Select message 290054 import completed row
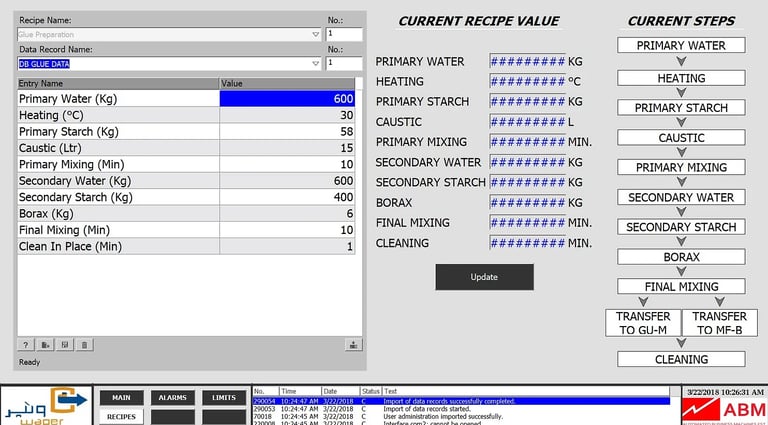This screenshot has width=768, height=425. tap(461, 401)
